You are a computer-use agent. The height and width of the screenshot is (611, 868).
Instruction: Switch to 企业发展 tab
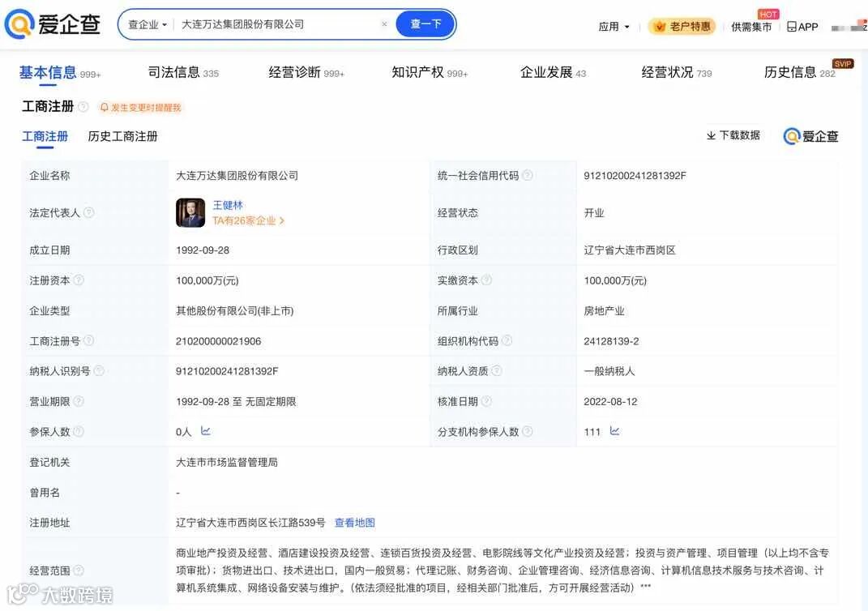[x=553, y=72]
